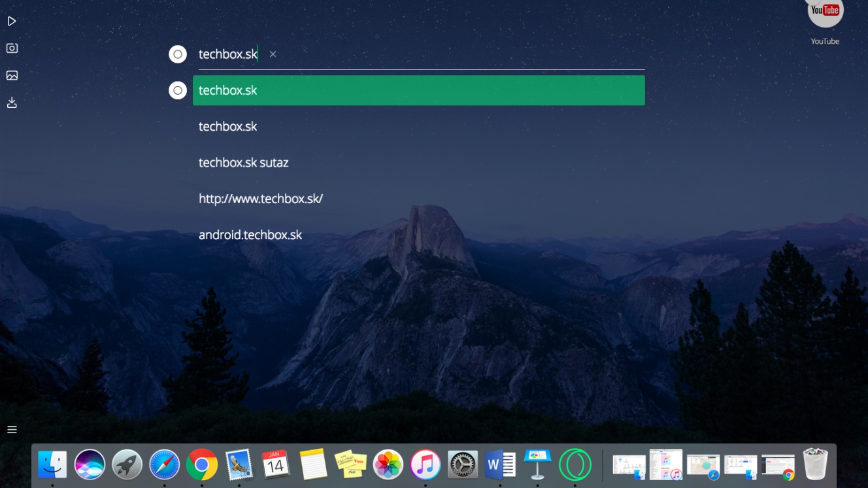Open the hamburger menu at sidebar bottom
Viewport: 868px width, 488px height.
coord(12,430)
